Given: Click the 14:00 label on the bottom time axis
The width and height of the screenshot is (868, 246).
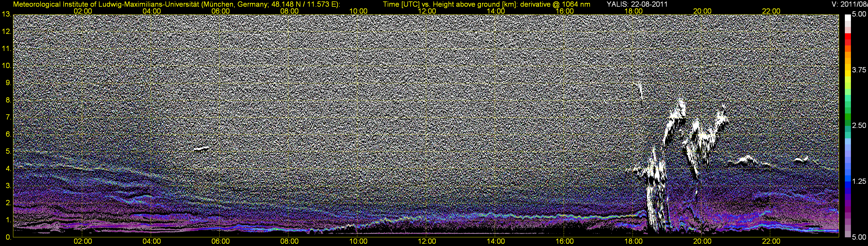Looking at the screenshot, I should point(496,242).
